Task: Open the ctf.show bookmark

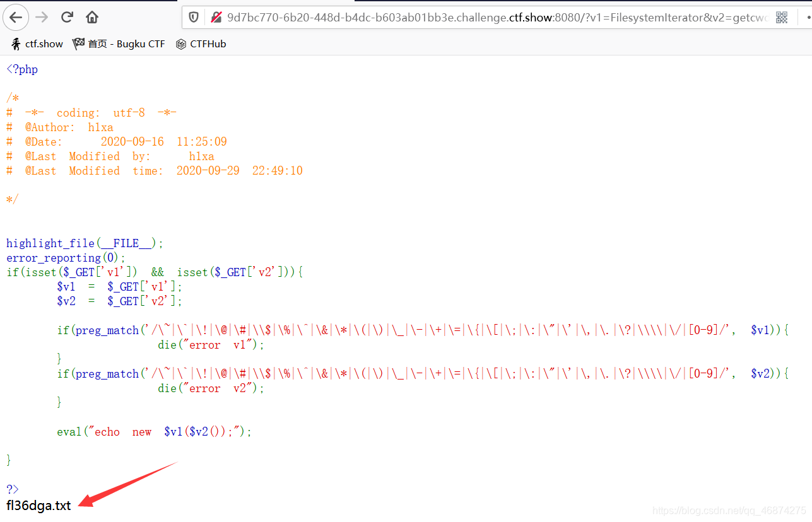Action: tap(37, 43)
